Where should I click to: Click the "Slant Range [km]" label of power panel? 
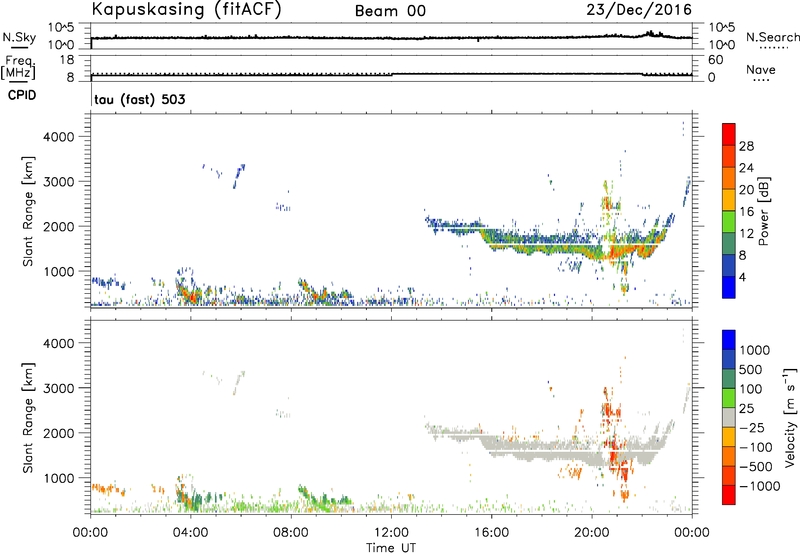[x=28, y=211]
